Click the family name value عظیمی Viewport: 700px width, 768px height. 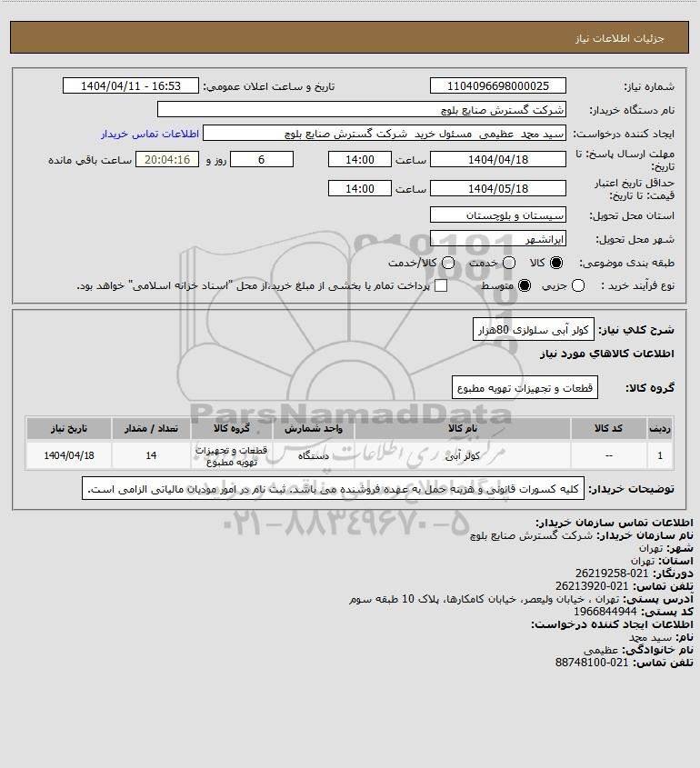pyautogui.click(x=601, y=650)
